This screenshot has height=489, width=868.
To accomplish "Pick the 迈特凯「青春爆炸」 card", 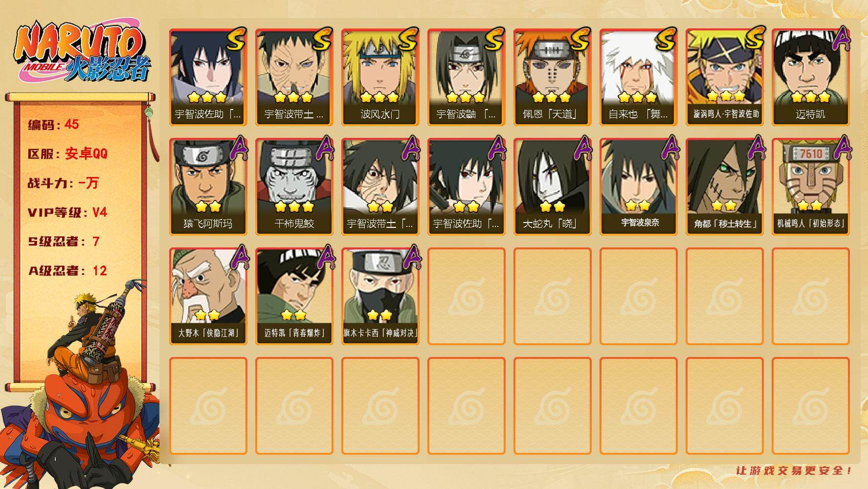I will point(294,296).
